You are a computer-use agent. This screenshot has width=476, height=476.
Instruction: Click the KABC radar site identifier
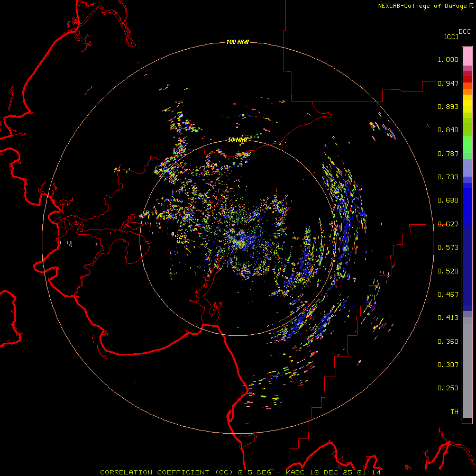point(295,472)
